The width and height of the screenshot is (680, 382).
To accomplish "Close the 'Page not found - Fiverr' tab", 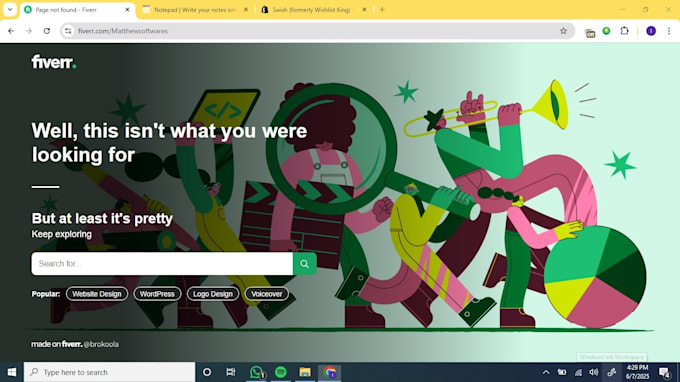I will (x=127, y=10).
